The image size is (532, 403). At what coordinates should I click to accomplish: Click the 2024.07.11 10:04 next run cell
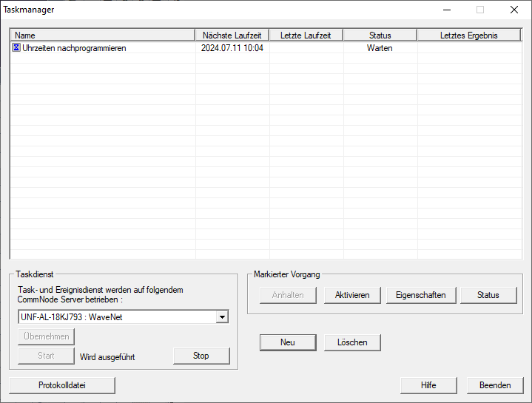point(232,48)
